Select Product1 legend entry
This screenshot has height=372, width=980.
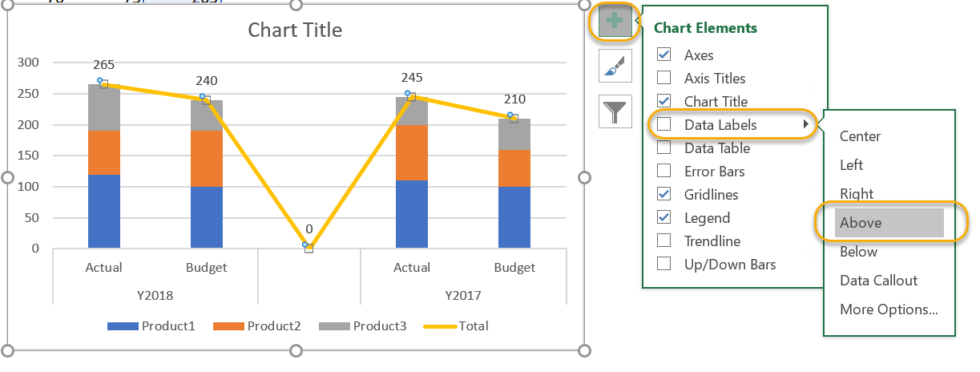151,326
